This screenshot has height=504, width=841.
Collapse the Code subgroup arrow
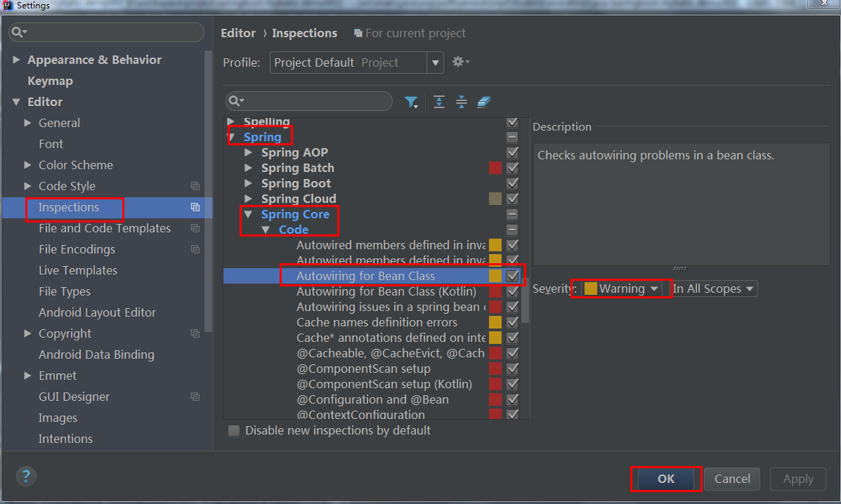point(266,230)
